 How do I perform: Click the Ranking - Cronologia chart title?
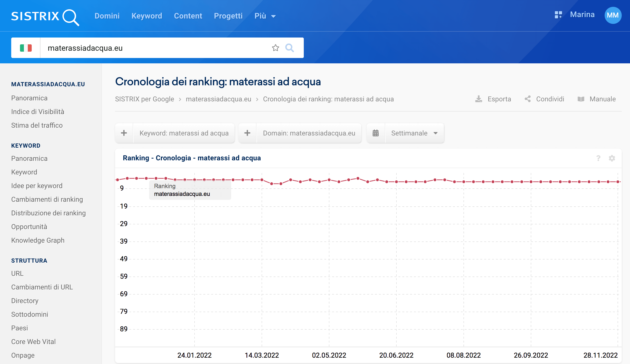(x=192, y=158)
